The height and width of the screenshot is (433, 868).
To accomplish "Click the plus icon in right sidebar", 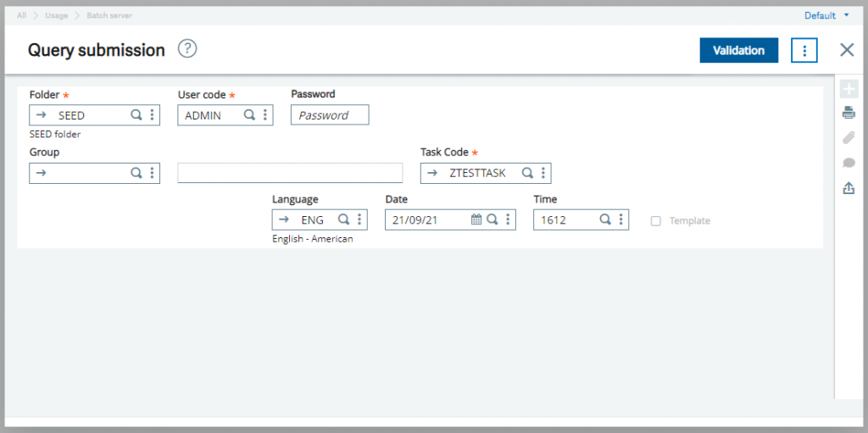I will [849, 89].
